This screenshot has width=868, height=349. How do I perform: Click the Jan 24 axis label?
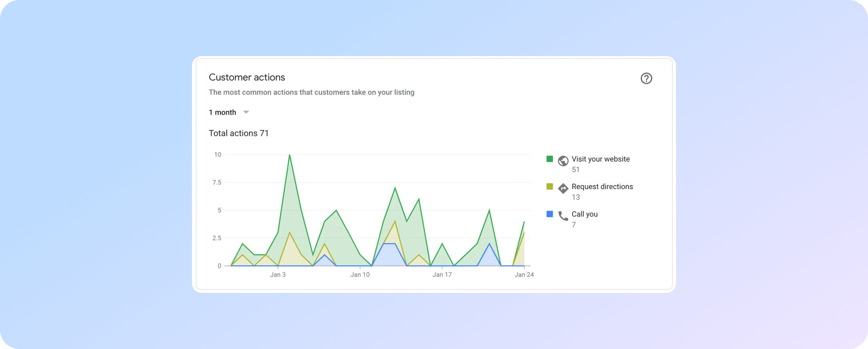click(x=524, y=275)
